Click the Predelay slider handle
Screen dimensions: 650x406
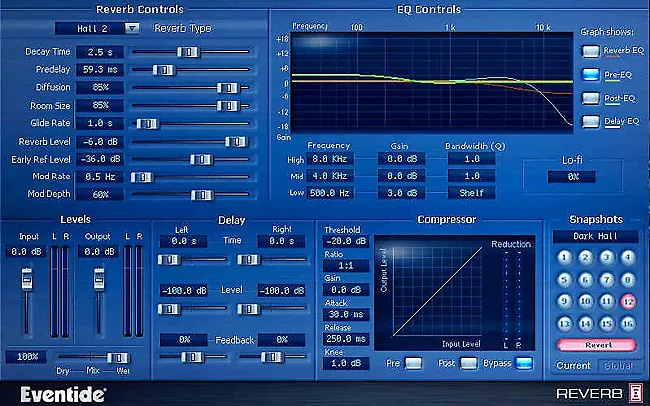tap(164, 70)
